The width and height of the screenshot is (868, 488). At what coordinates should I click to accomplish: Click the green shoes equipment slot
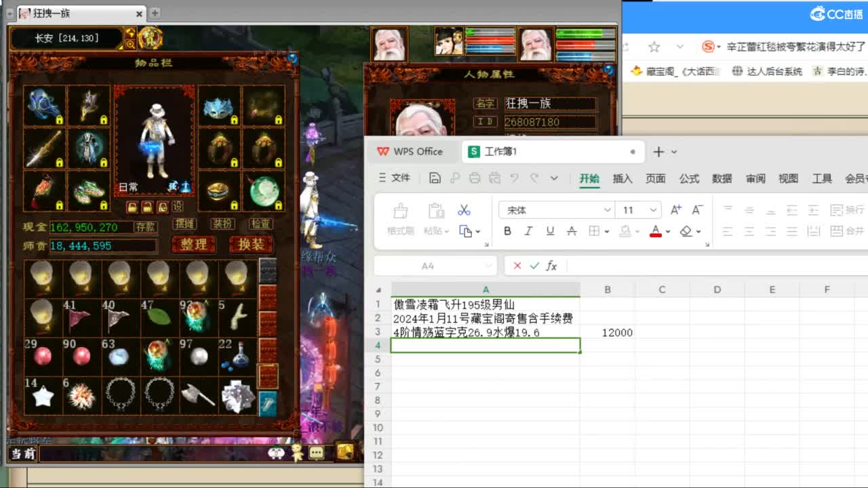pos(89,191)
